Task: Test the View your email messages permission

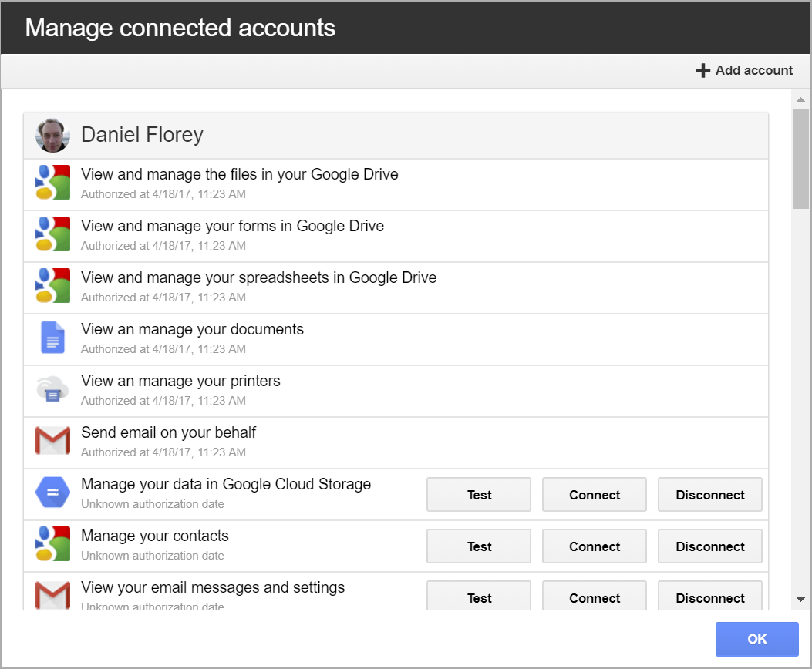Action: (479, 595)
